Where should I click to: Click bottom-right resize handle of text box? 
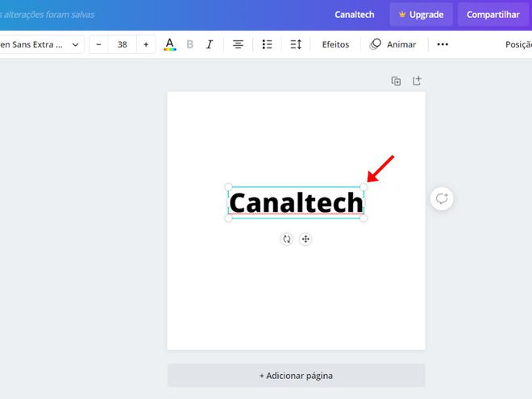pos(364,218)
